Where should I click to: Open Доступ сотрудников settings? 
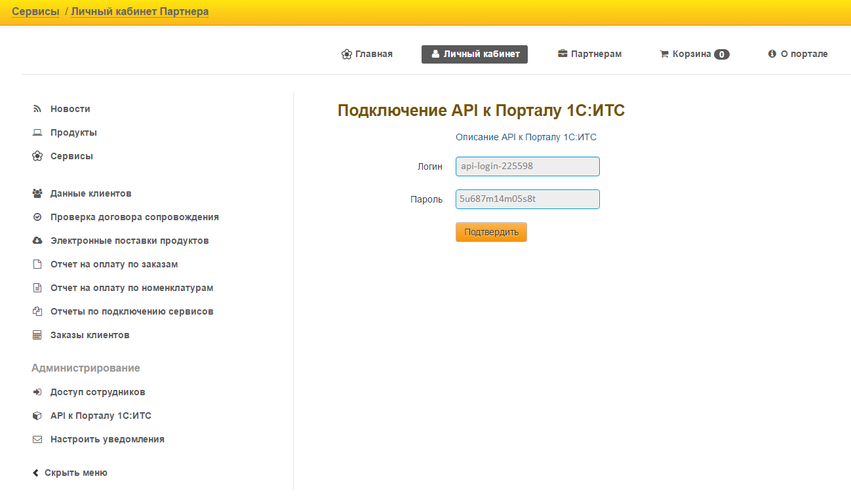tap(98, 392)
